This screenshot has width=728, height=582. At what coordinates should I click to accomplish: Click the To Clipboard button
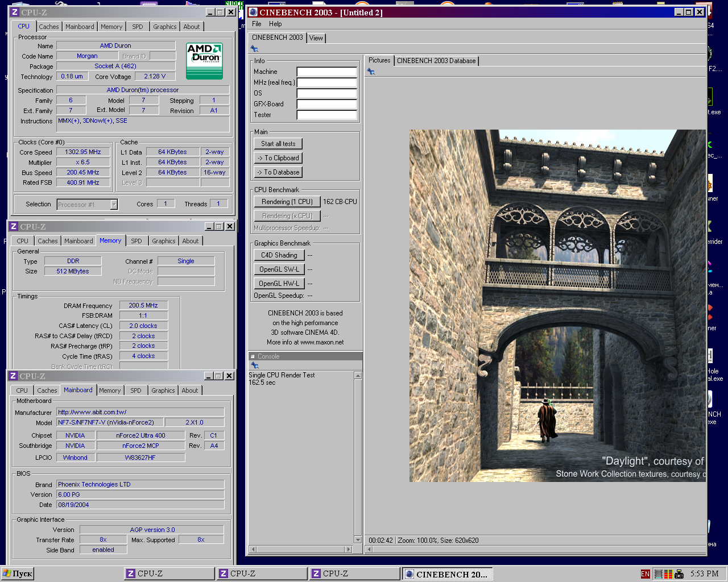[278, 158]
